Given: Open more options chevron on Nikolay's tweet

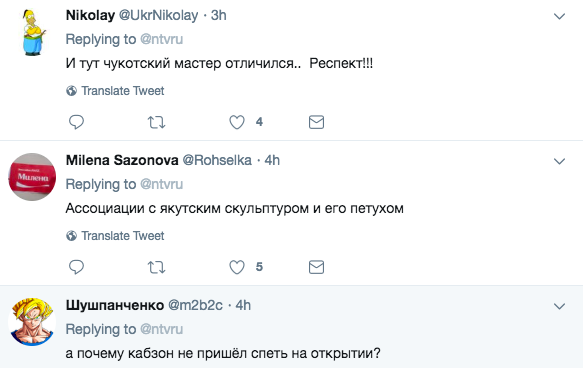Looking at the screenshot, I should click(560, 16).
